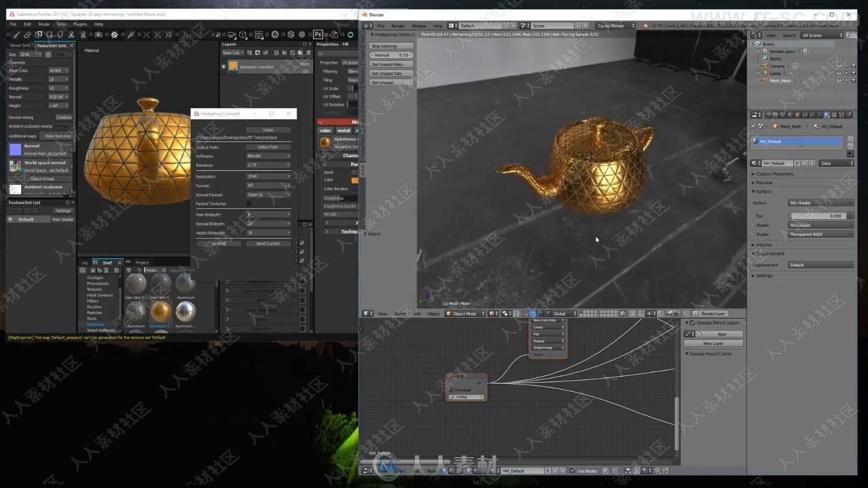Select the Paint brush tool in Substance Painter

coord(17,35)
